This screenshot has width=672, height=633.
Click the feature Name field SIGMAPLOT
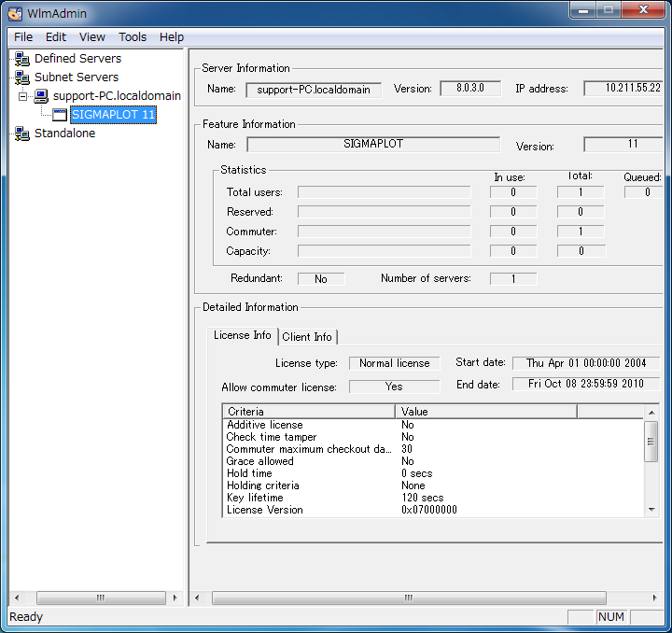point(373,145)
